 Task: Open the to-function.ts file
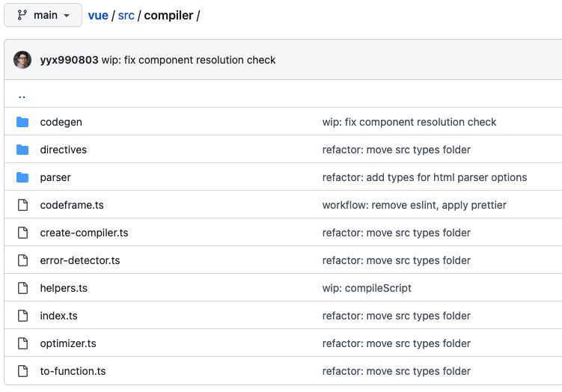tap(73, 371)
